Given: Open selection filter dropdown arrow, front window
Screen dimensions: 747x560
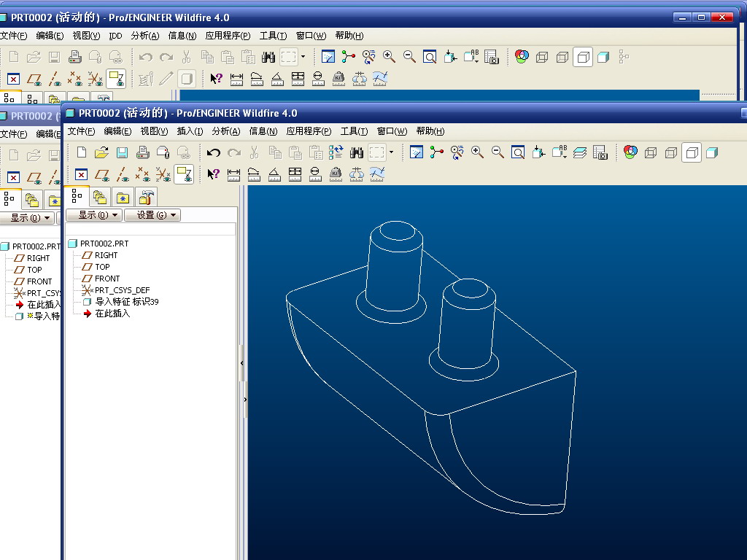Looking at the screenshot, I should click(x=392, y=152).
